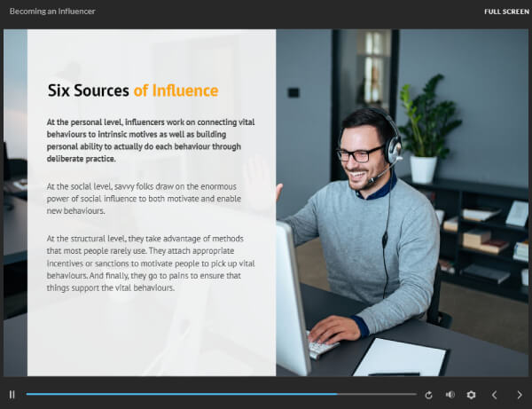Mute audio with the speaker icon
The width and height of the screenshot is (532, 409).
click(x=450, y=395)
